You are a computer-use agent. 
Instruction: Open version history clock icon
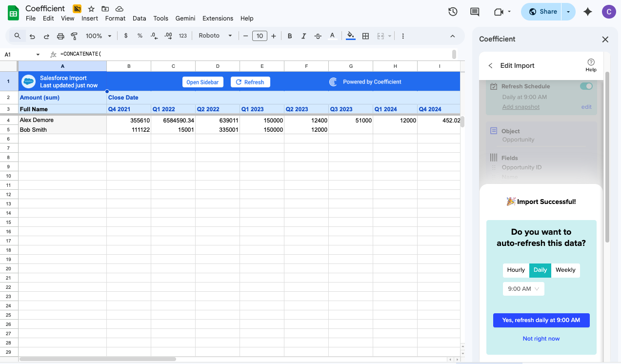[452, 11]
